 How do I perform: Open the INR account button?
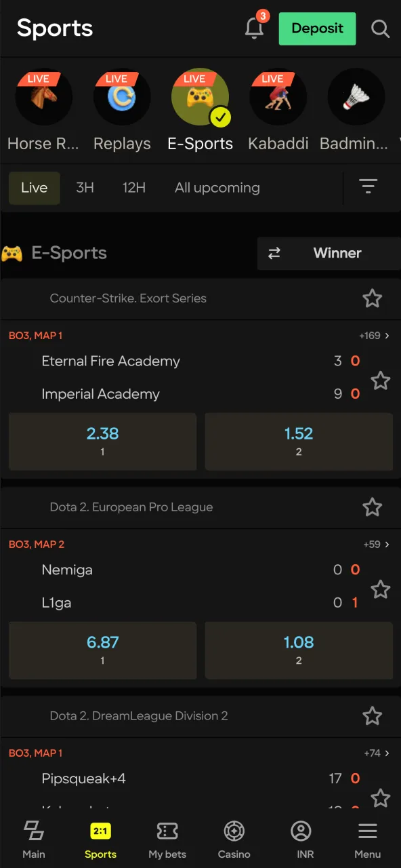[301, 839]
